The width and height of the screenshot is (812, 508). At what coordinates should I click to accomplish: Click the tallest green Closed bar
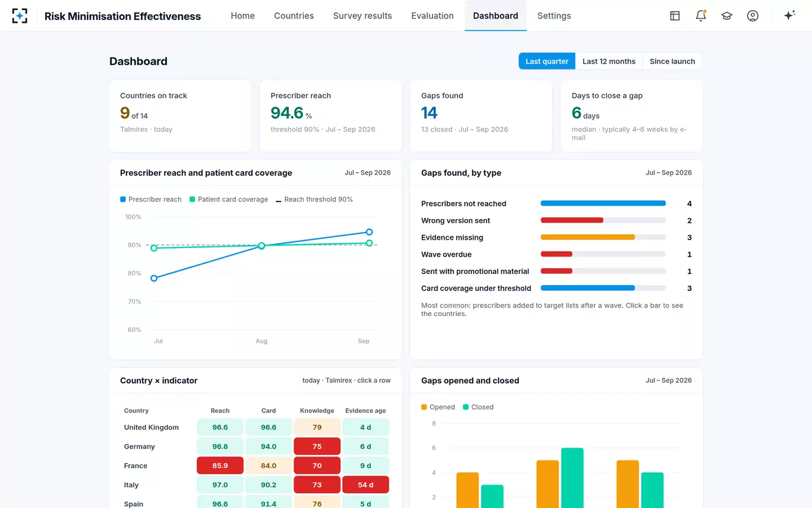click(572, 478)
